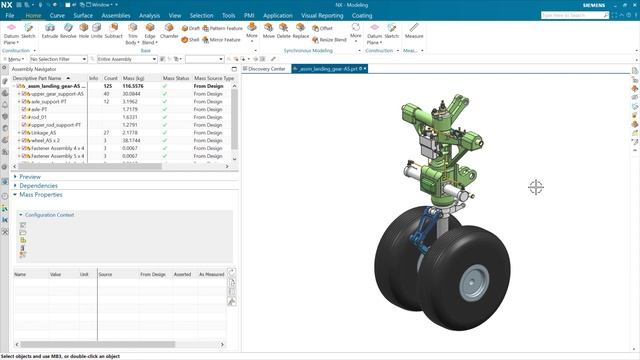Click the Assembly Navigator vertical scrollbar
The width and height of the screenshot is (640, 360).
coord(234,118)
